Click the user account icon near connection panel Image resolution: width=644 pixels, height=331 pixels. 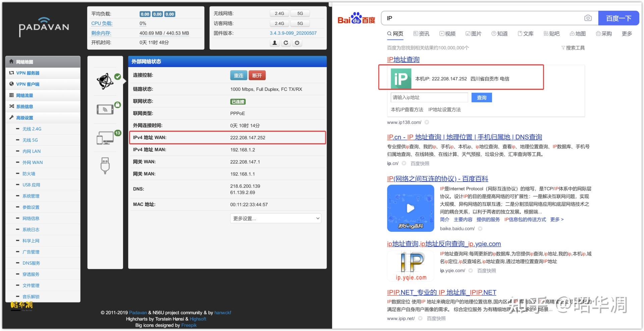pos(274,43)
